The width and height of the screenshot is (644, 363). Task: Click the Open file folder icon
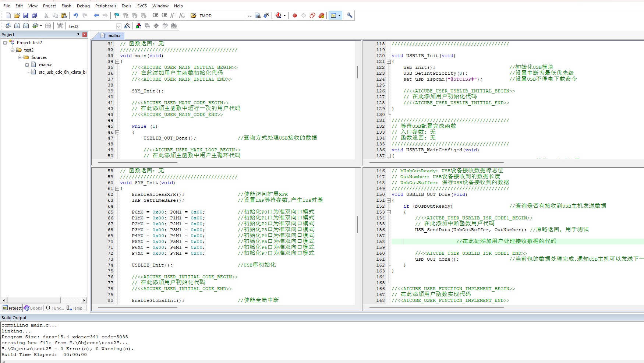pyautogui.click(x=17, y=15)
